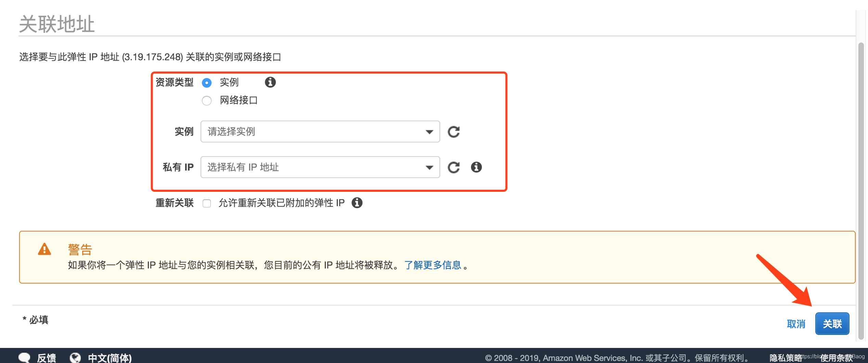This screenshot has width=868, height=363.
Task: Click the 重新关联 label
Action: [x=175, y=203]
